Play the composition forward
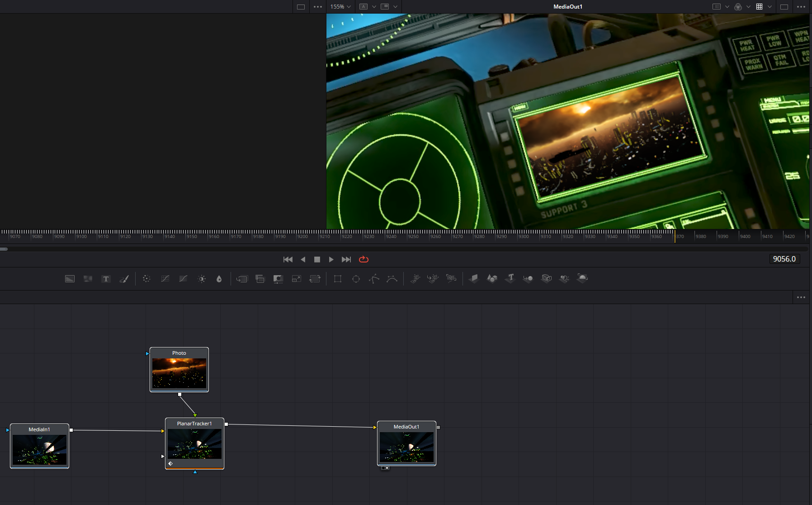Screen dimensions: 812x505 point(331,259)
